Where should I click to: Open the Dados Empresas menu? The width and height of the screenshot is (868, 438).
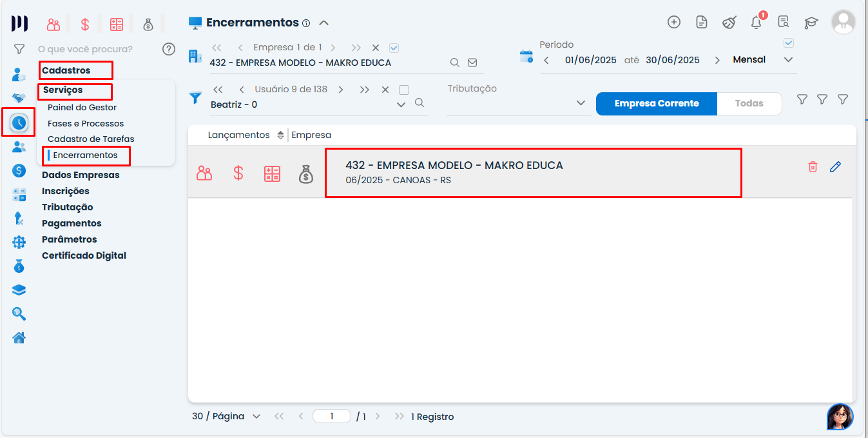tap(81, 175)
